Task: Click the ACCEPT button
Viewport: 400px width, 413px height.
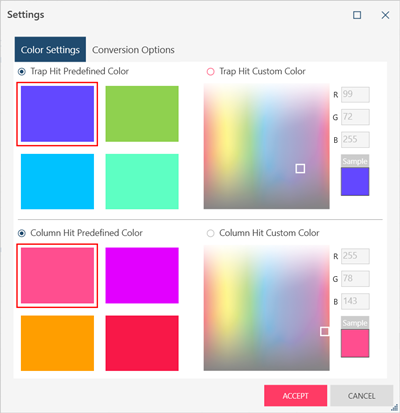Action: coord(295,396)
